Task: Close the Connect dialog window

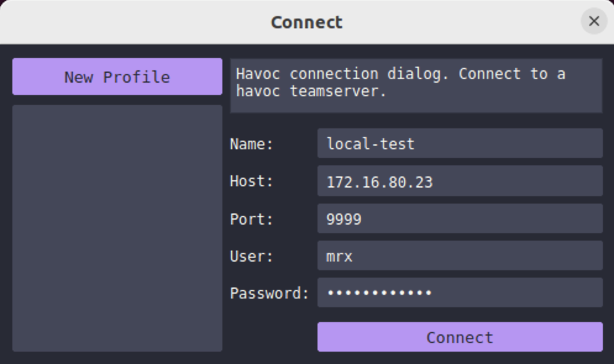Action: (594, 21)
